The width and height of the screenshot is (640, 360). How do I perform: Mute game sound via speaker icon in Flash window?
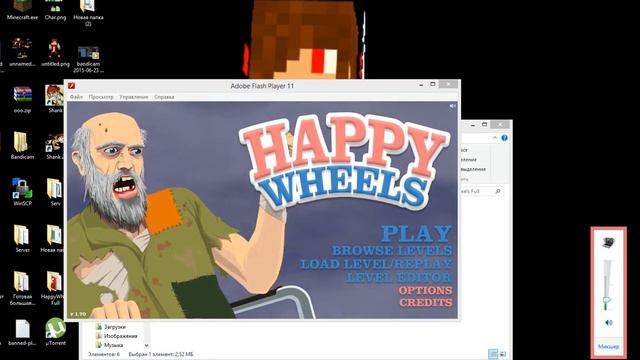452,106
